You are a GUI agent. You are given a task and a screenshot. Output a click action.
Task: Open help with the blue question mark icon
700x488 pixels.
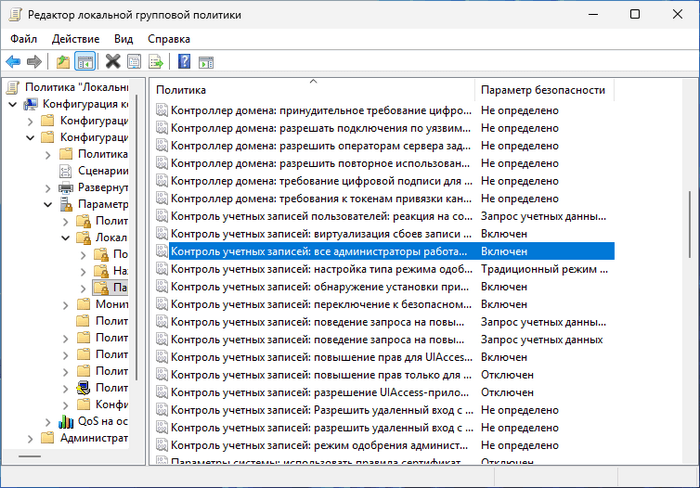[184, 62]
